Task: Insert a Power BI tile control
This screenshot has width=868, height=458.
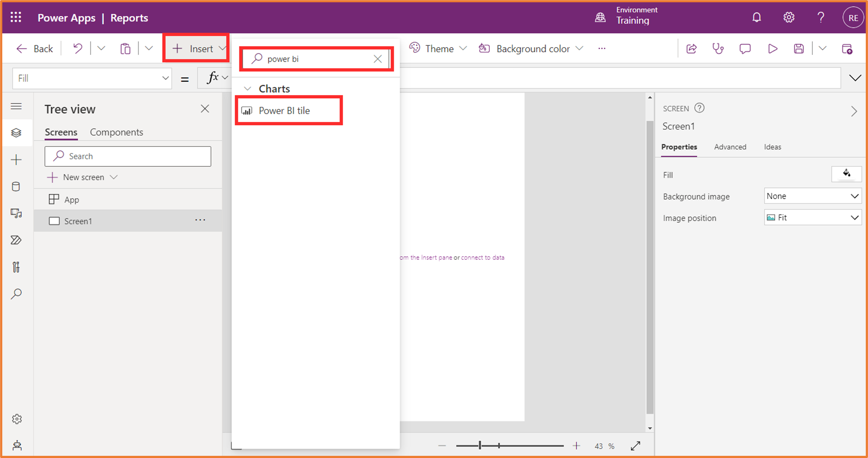Action: click(284, 110)
